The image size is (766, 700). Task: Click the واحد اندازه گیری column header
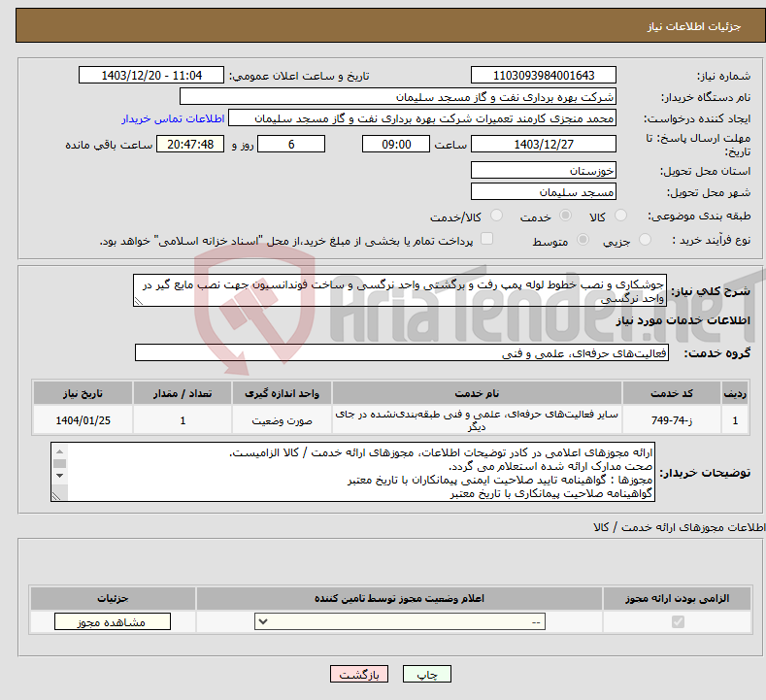pyautogui.click(x=282, y=393)
